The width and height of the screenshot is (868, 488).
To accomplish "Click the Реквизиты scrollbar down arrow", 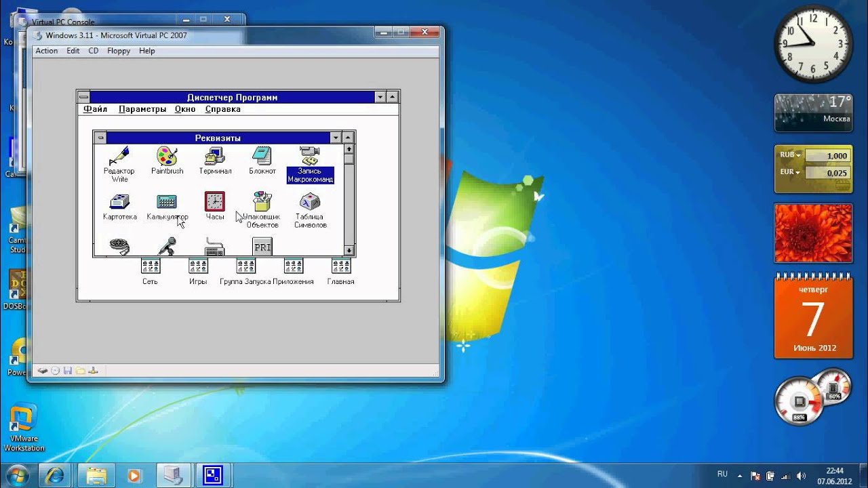I will 349,250.
